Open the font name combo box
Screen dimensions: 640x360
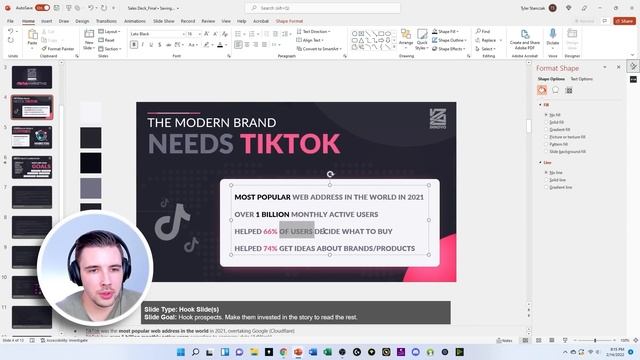click(157, 34)
